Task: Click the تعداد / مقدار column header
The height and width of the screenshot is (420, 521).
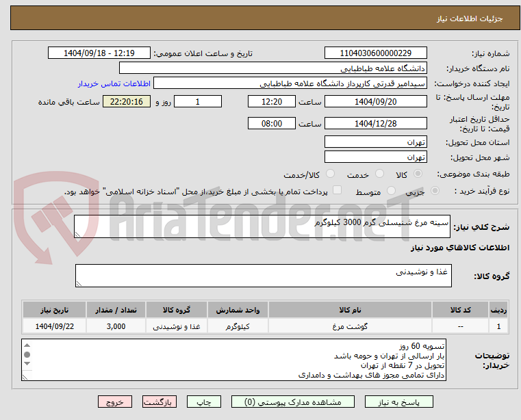Action: pyautogui.click(x=116, y=310)
